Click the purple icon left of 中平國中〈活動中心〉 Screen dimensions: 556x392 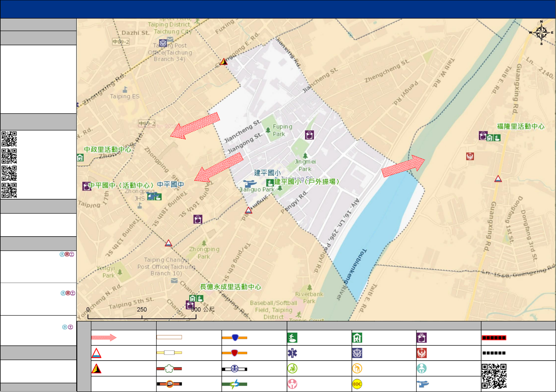pos(86,186)
